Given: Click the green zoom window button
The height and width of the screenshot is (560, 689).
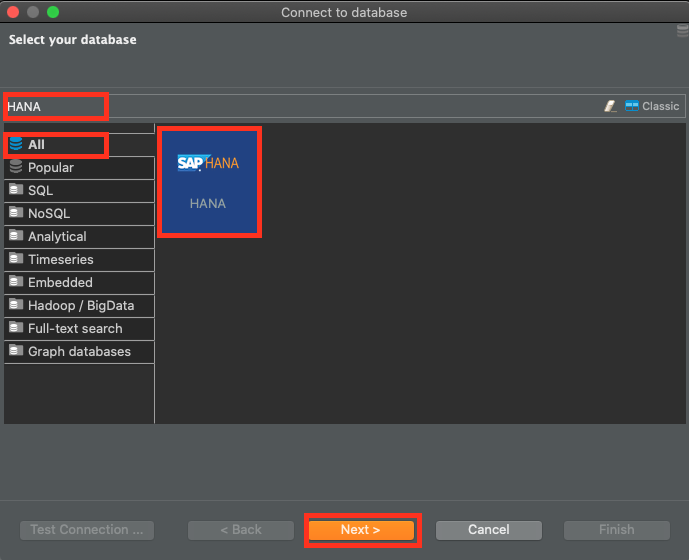Looking at the screenshot, I should pos(53,12).
